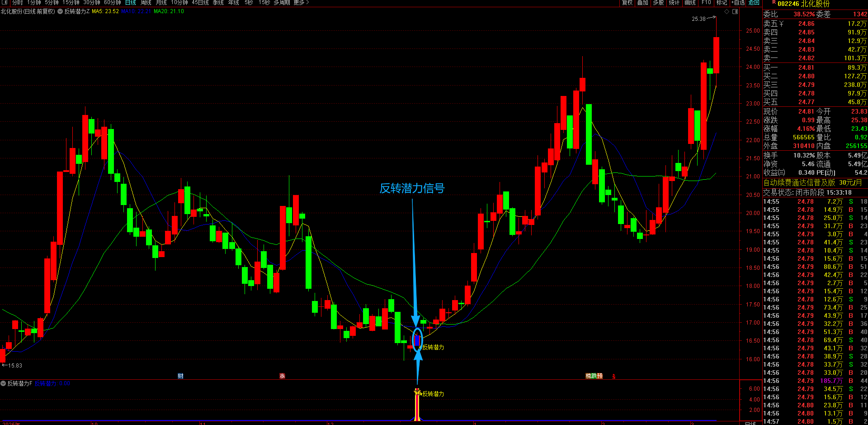This screenshot has width=868, height=425.
Task: Click the 跌 event marker
Action: [594, 376]
